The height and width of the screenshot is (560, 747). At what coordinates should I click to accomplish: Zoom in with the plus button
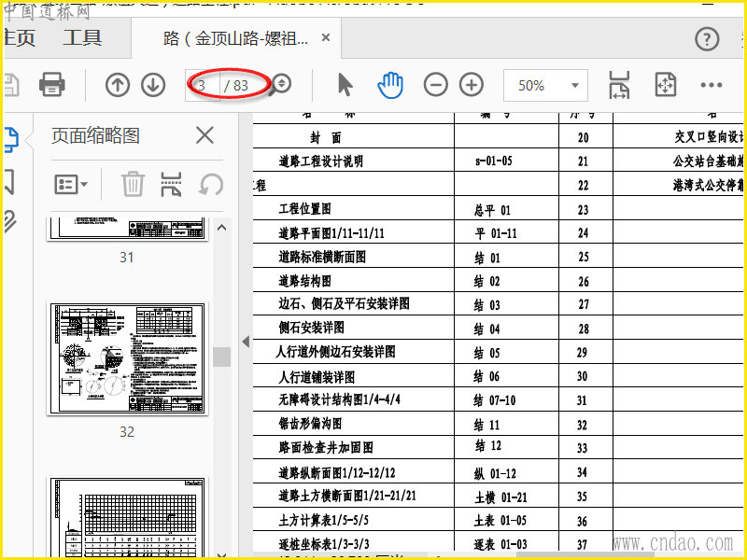tap(472, 85)
